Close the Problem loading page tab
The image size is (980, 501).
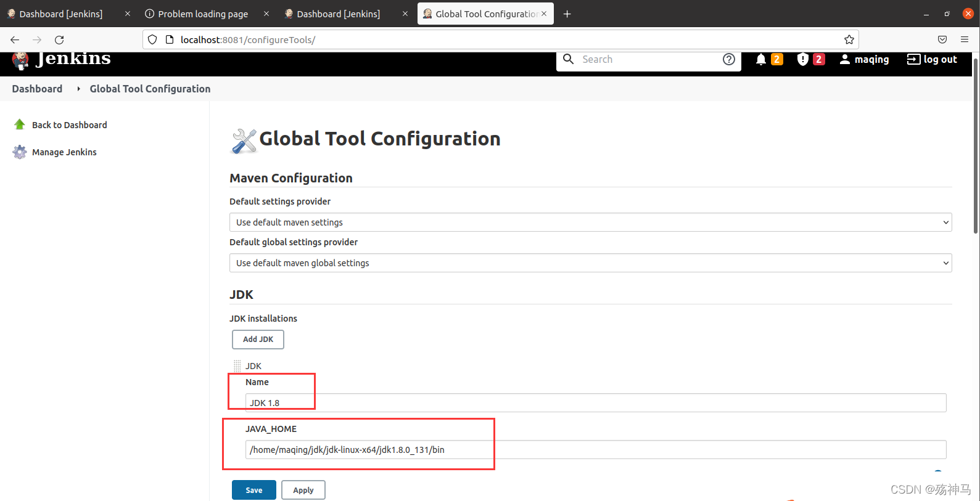[x=266, y=14]
